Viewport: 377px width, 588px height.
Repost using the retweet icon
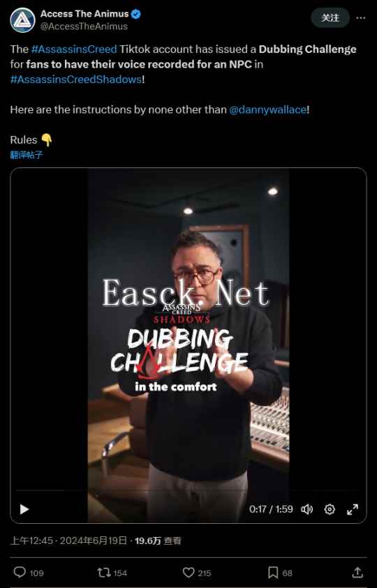point(103,573)
